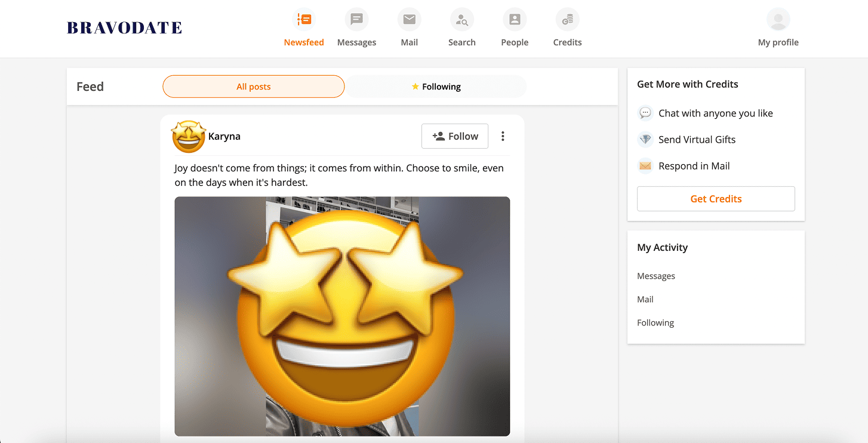Click the envelope icon beside Respond in Mail
868x443 pixels.
tap(645, 165)
